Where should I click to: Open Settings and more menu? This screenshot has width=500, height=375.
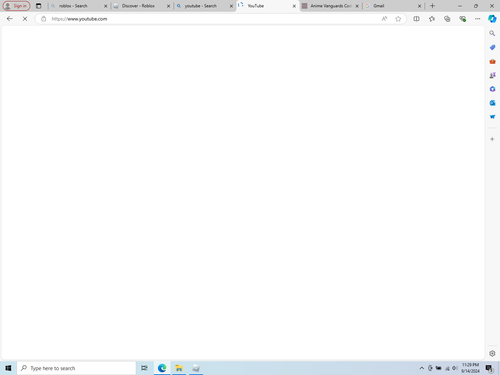click(478, 19)
